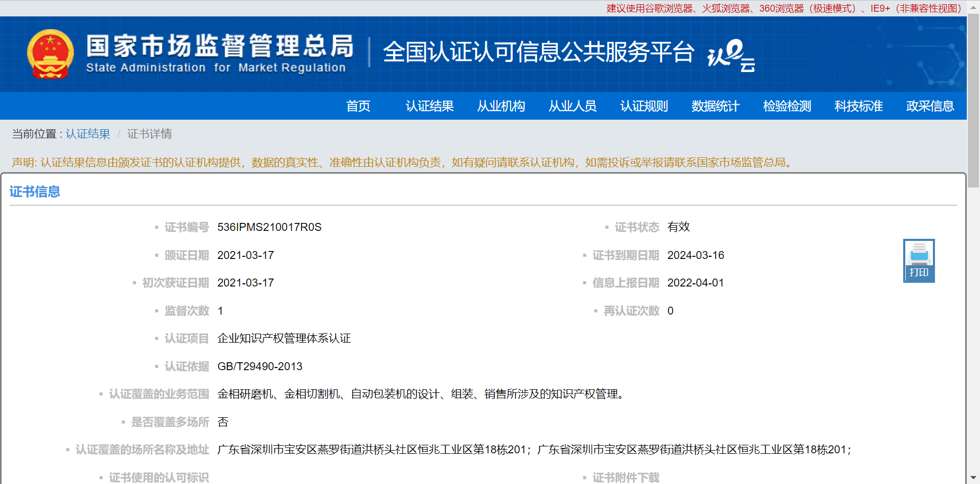Click the scrollbar up arrow
This screenshot has width=980, height=484.
[x=974, y=7]
